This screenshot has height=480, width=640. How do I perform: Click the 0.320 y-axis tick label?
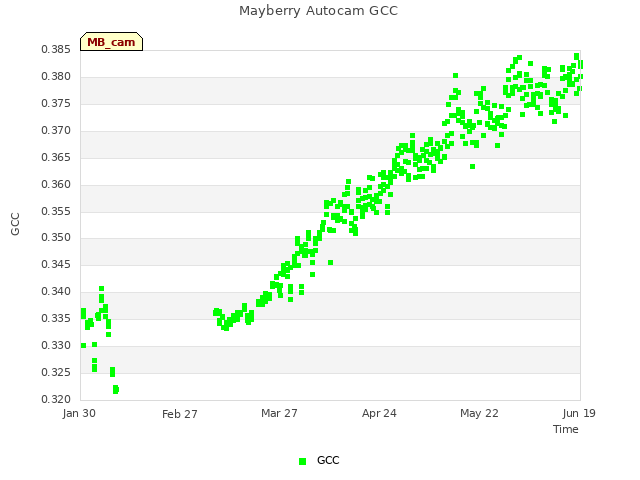[56, 399]
